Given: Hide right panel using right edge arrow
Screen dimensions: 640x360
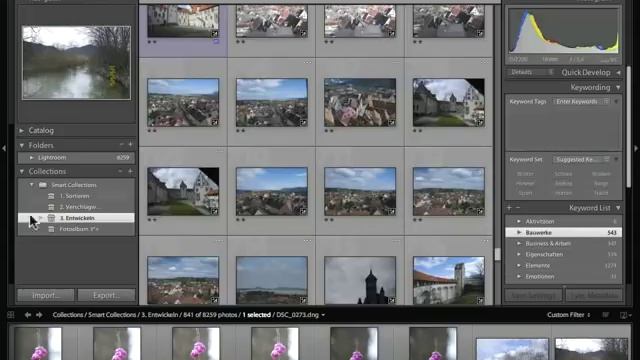Looking at the screenshot, I should pos(636,149).
